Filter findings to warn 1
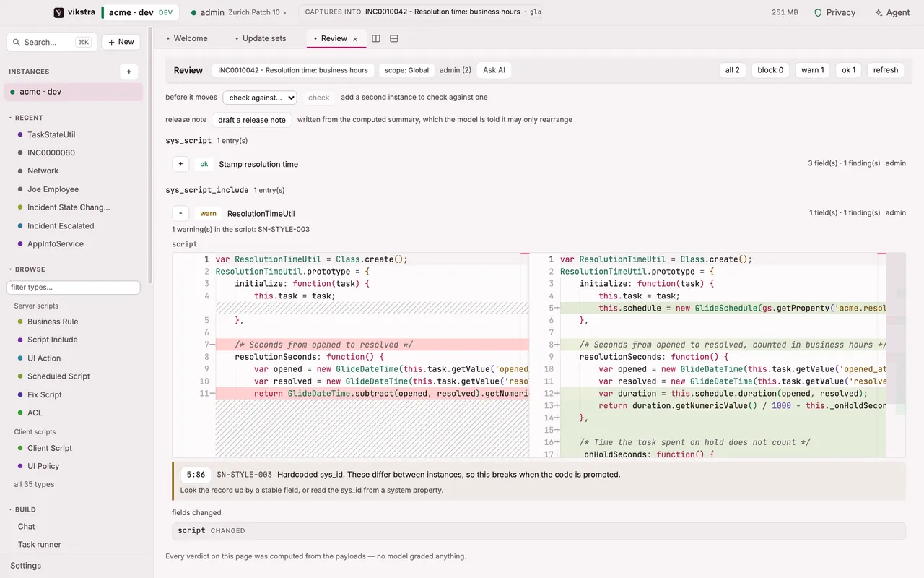The height and width of the screenshot is (578, 924). pos(813,70)
